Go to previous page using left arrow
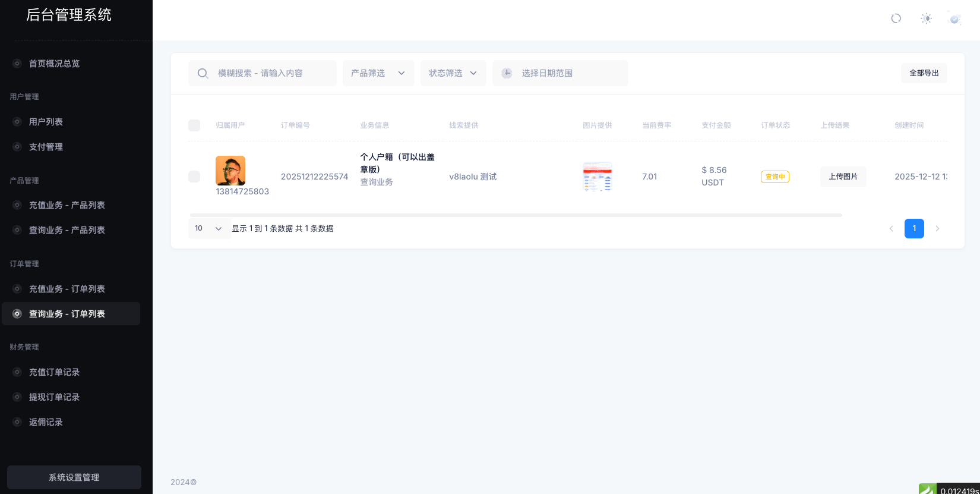980x494 pixels. [891, 229]
